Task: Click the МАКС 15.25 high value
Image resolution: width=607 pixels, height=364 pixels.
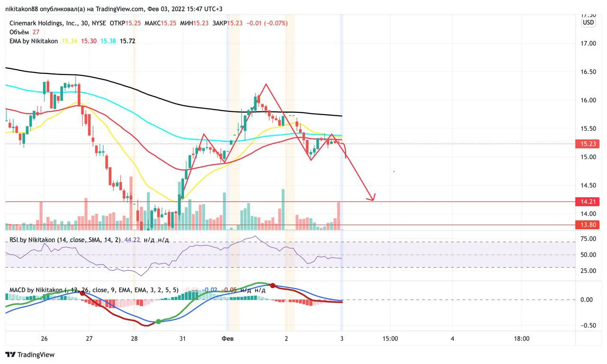Action: pos(160,23)
